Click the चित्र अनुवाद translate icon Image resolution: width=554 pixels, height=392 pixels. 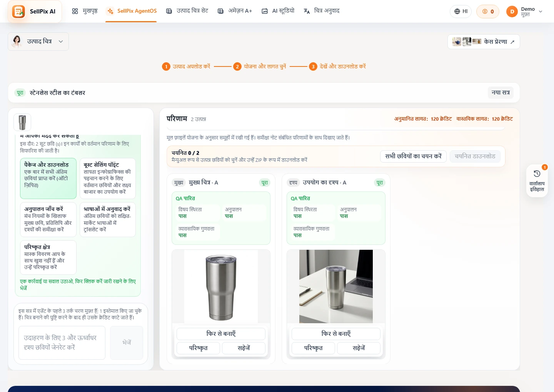click(307, 11)
